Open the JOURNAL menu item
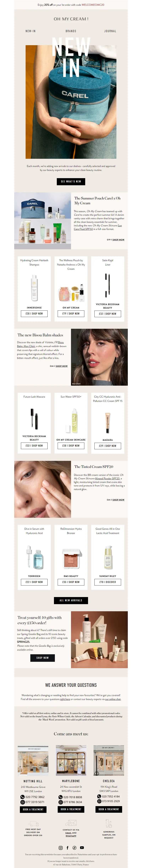The width and height of the screenshot is (142, 868). 110,31
